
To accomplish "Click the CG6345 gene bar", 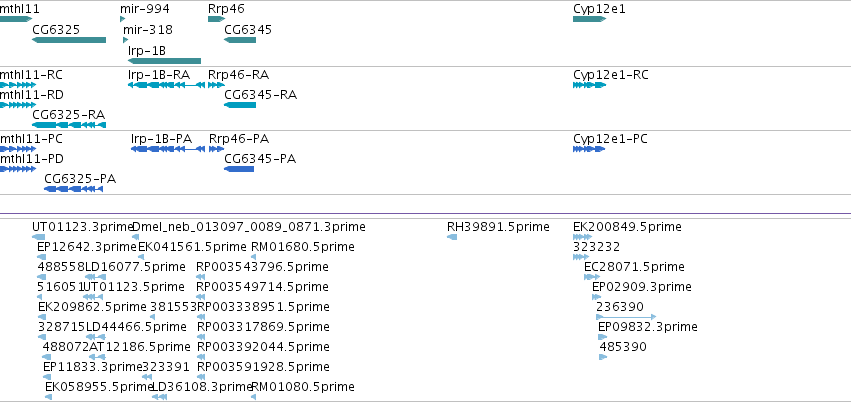I will pyautogui.click(x=240, y=40).
